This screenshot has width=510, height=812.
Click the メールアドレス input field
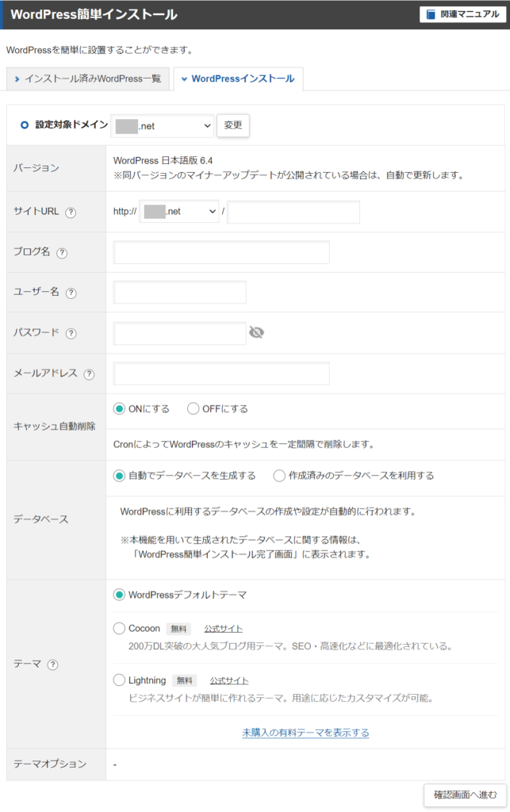point(221,373)
